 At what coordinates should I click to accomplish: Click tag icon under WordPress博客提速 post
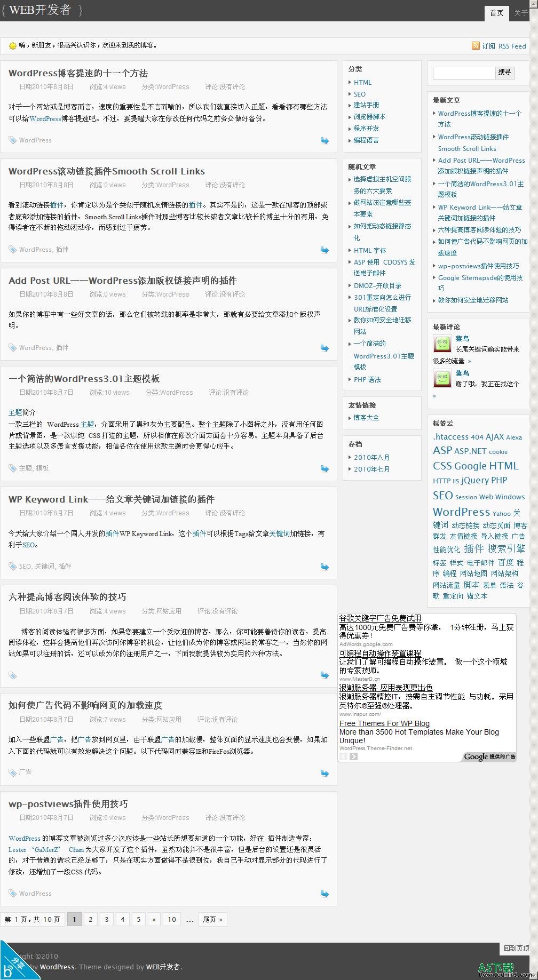(12, 140)
